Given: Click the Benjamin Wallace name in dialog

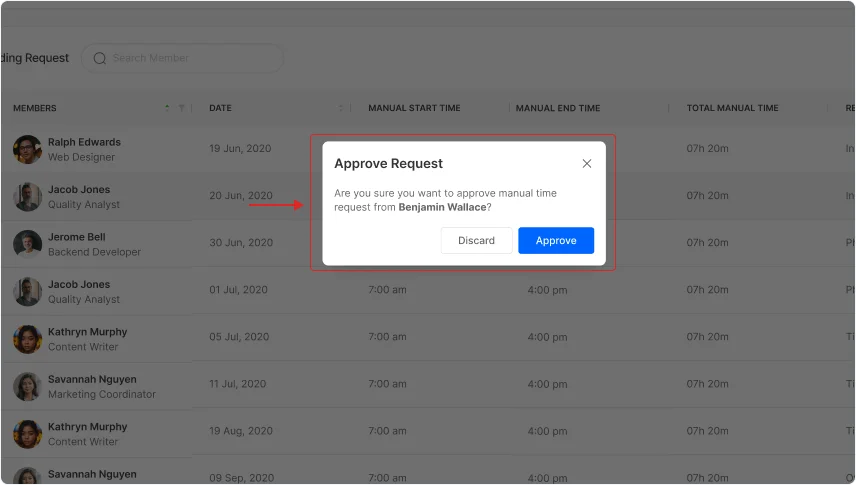Looking at the screenshot, I should point(441,207).
